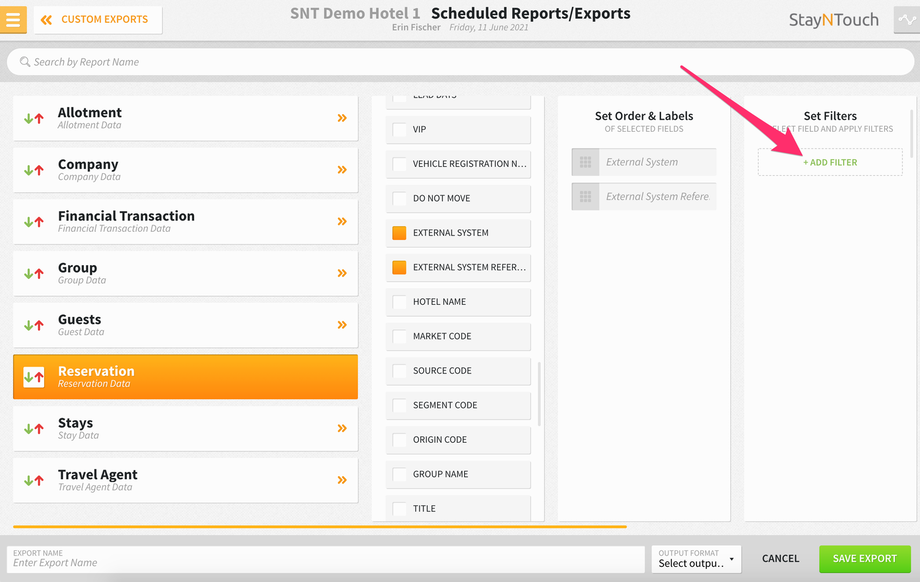The width and height of the screenshot is (920, 582).
Task: Click the Cancel button
Action: point(780,559)
